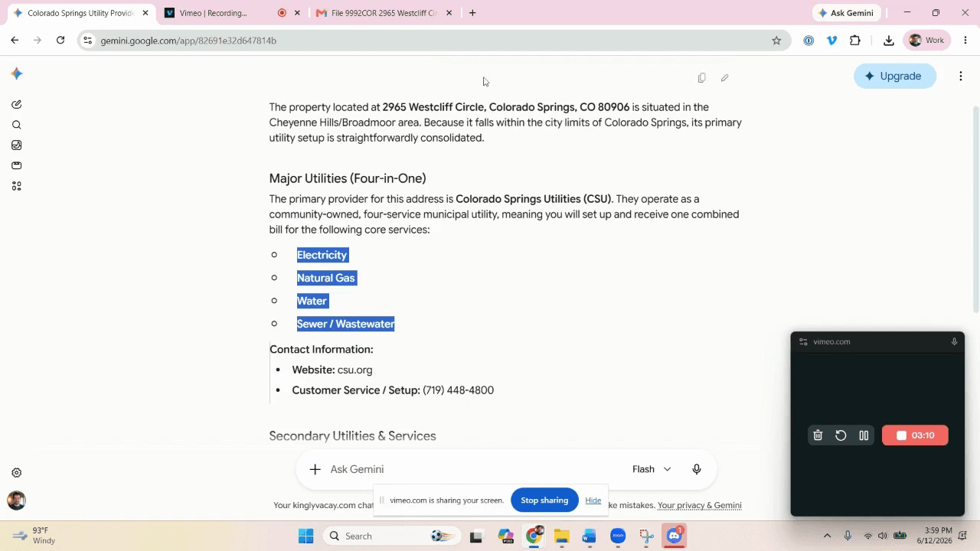Viewport: 980px width, 551px height.
Task: Restart recording with circular arrow icon
Action: pos(841,435)
